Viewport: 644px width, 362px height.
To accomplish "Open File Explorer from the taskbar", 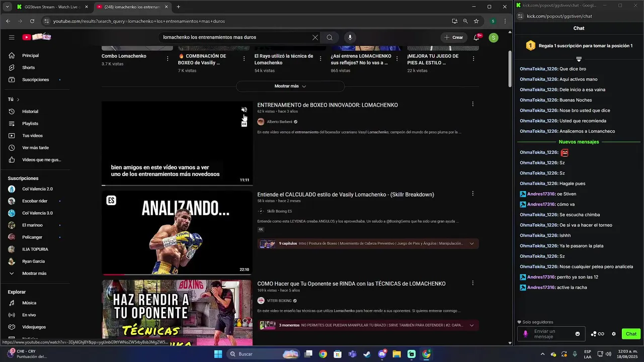I will [396, 354].
